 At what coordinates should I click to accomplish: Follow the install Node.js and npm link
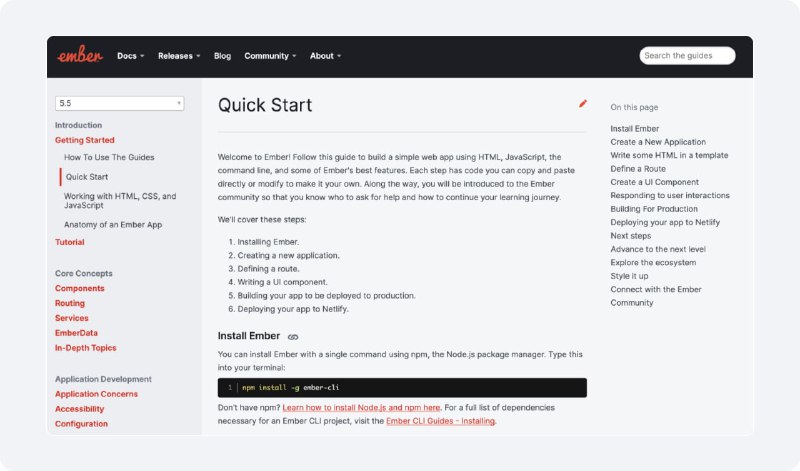click(361, 408)
